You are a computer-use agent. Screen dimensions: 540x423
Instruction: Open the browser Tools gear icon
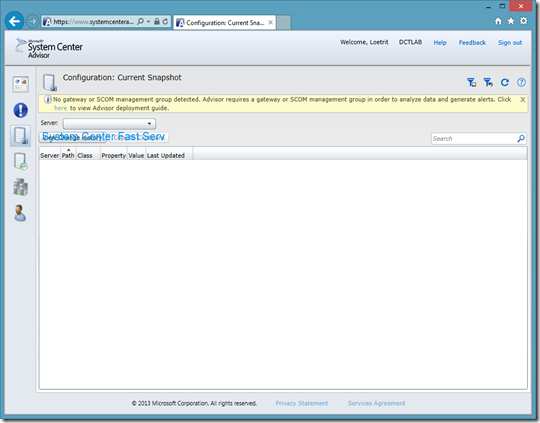[523, 21]
